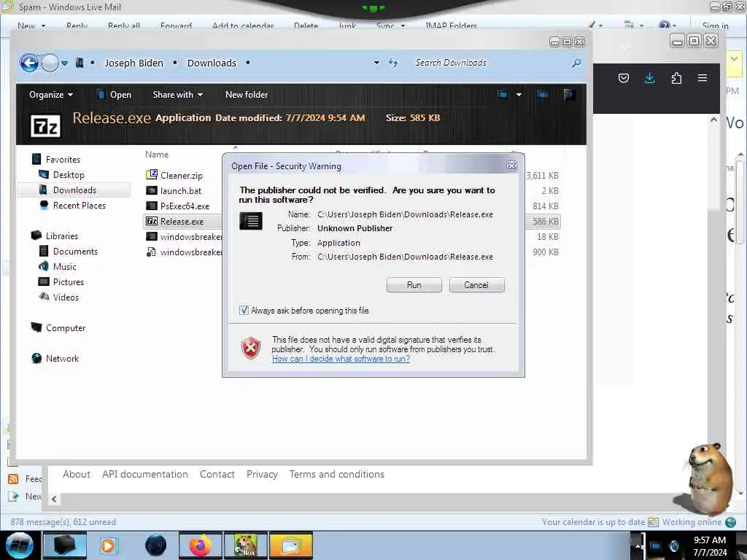747x560 pixels.
Task: Open Firefox from the taskbar
Action: (x=201, y=545)
